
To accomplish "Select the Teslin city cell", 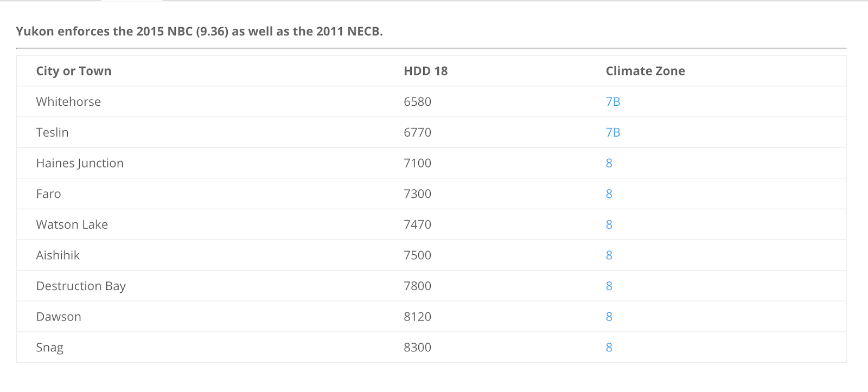I will (52, 132).
